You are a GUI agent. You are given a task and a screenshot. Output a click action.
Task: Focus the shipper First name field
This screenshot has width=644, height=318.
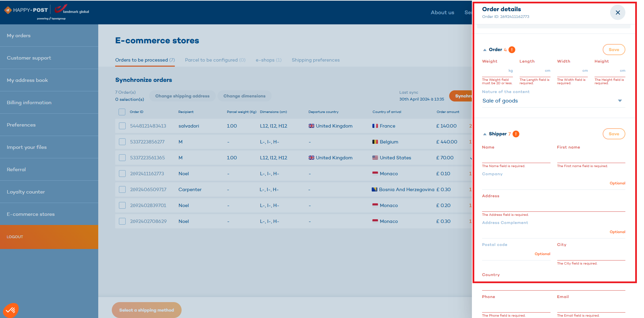point(591,157)
